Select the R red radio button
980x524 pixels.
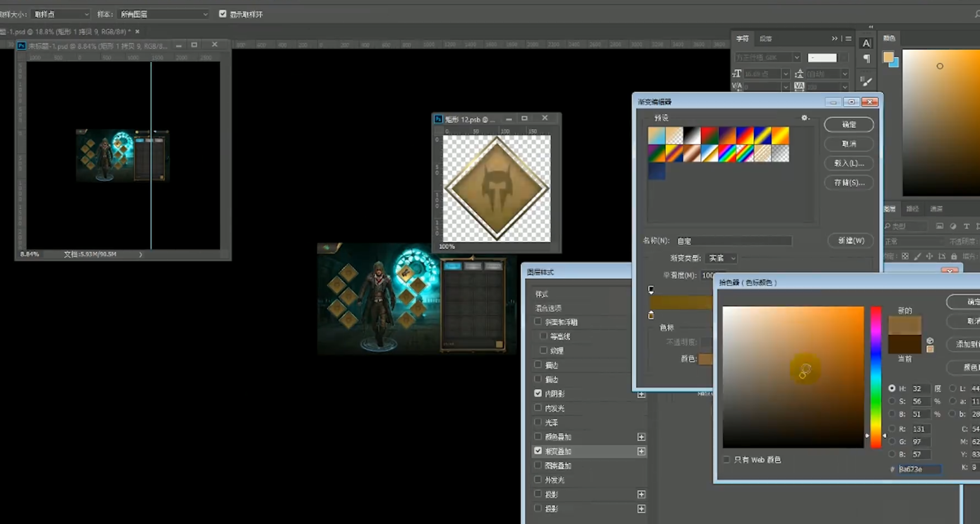(x=892, y=429)
